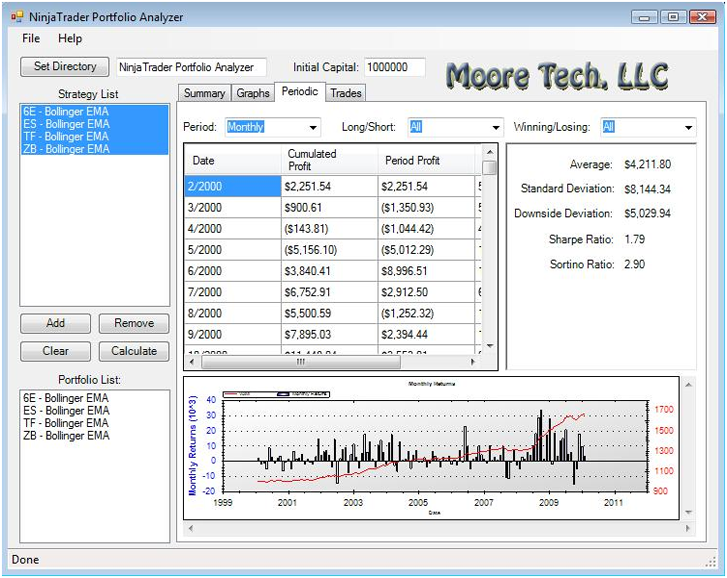Switch to the Summary tab

pos(204,93)
